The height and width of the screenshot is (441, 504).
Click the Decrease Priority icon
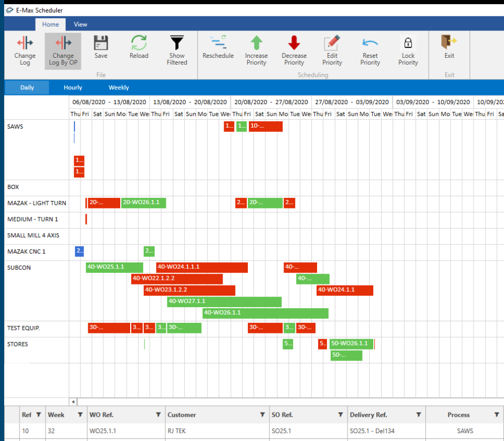[x=294, y=50]
